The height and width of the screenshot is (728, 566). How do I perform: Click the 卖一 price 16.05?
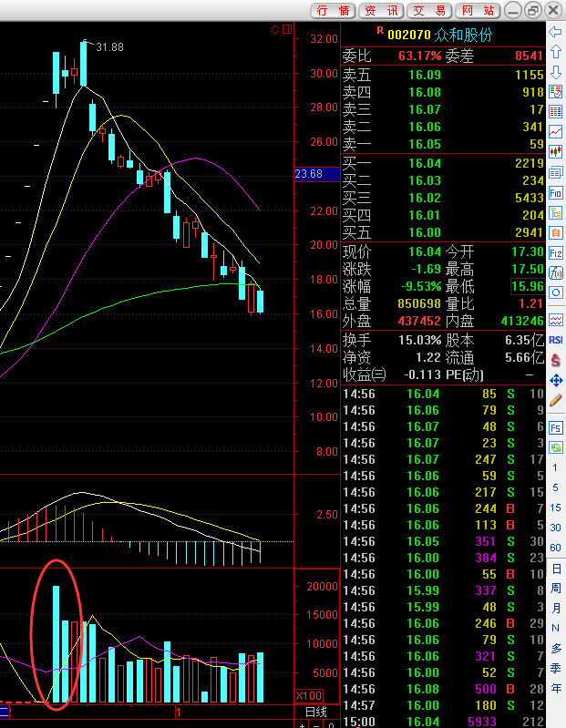425,144
